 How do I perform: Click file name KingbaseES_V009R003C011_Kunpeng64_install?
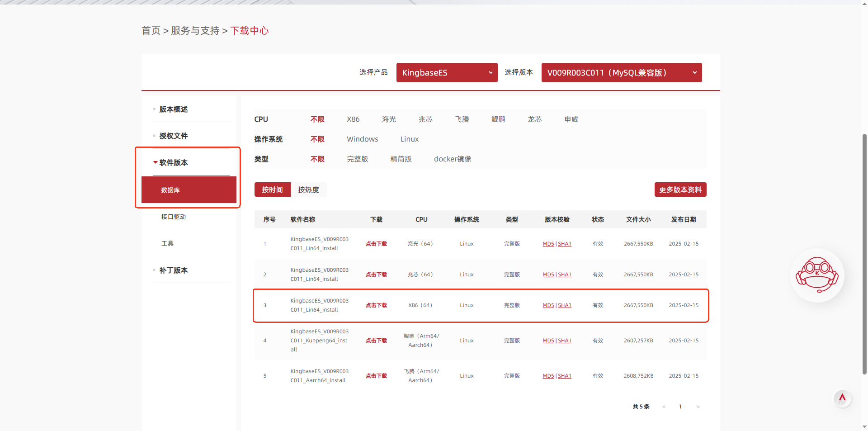(x=320, y=341)
